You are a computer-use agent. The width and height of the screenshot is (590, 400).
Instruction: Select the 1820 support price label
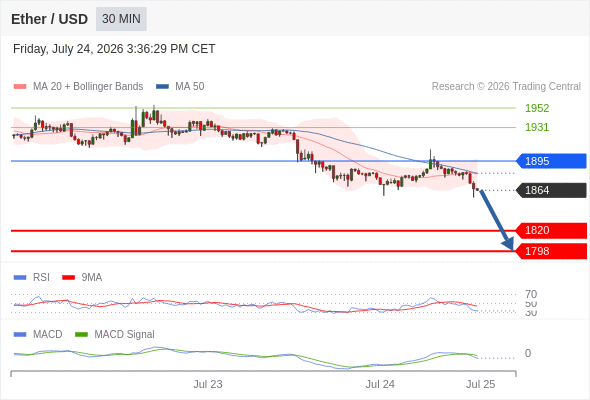click(x=551, y=230)
